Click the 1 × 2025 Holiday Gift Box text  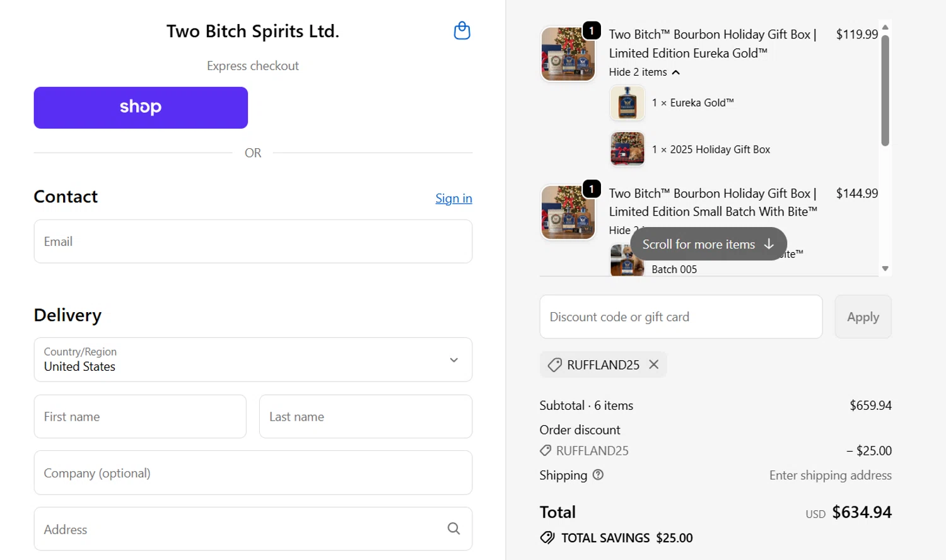point(711,149)
